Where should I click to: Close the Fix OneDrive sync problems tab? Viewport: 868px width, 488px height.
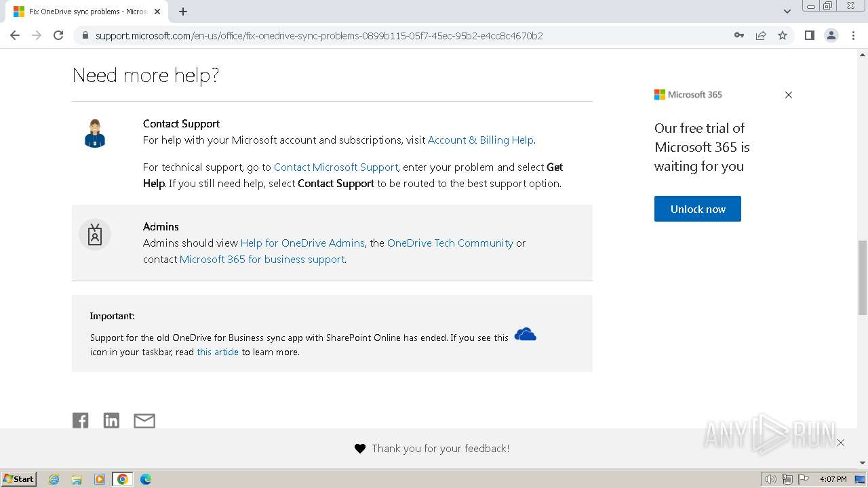(x=157, y=12)
